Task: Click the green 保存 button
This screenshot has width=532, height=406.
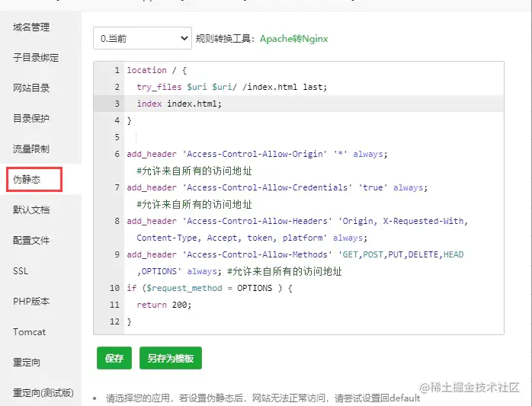Action: (114, 358)
